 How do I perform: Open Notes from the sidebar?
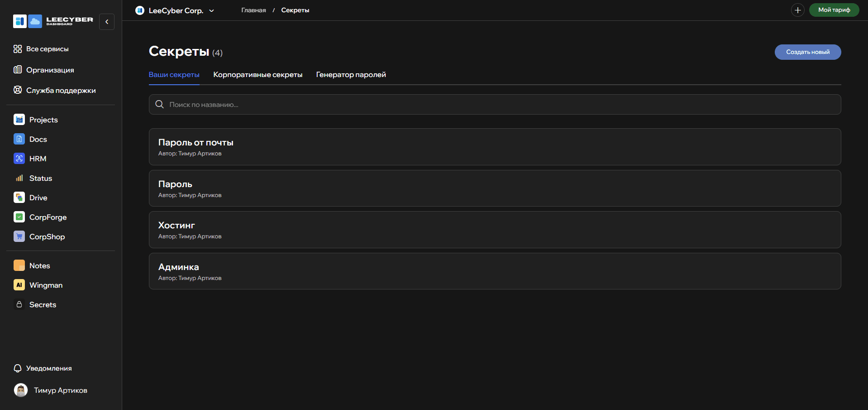click(39, 265)
